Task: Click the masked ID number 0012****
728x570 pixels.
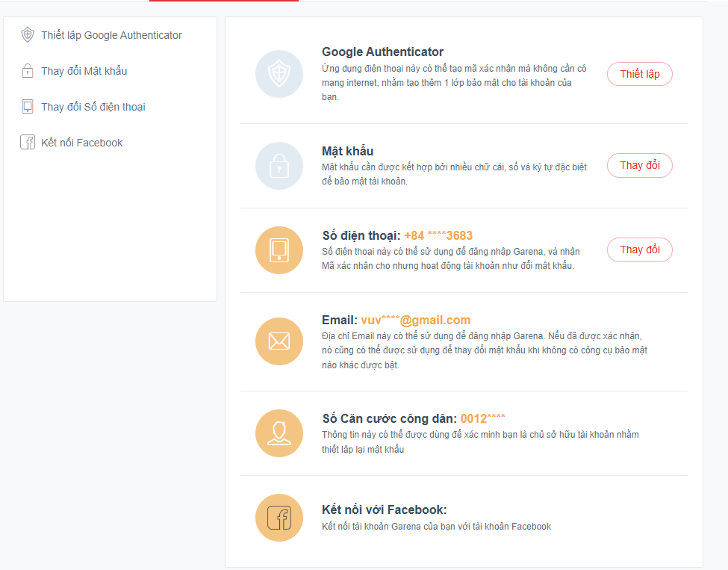Action: coord(483,418)
